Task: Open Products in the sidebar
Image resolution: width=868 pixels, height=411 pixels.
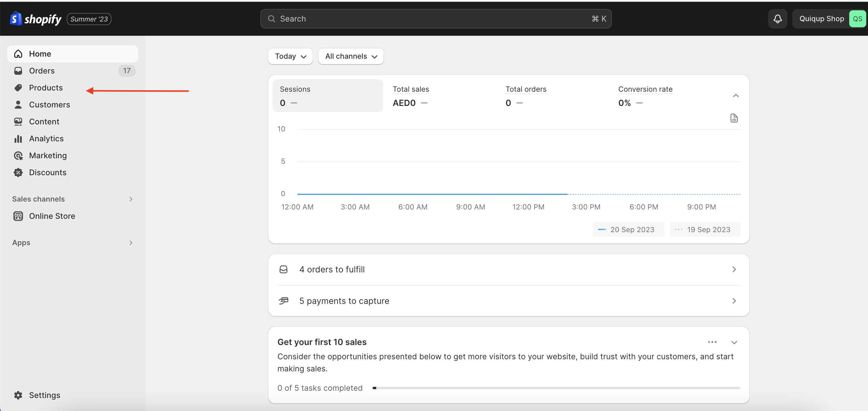Action: pos(46,88)
